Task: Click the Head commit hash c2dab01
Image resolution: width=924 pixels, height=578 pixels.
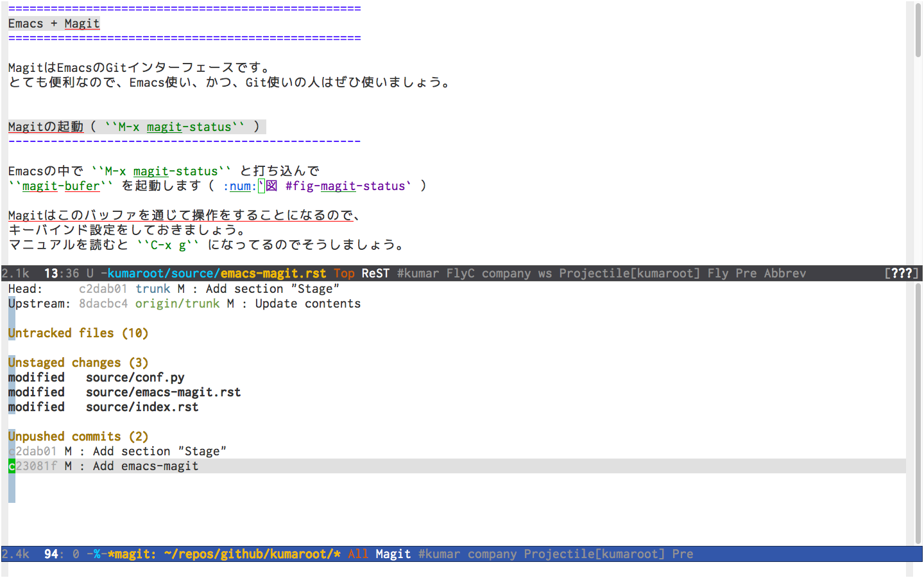Action: pos(103,289)
